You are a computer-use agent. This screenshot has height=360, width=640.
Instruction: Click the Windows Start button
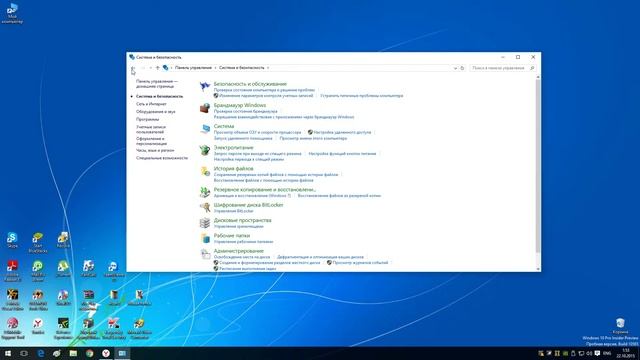click(8, 353)
